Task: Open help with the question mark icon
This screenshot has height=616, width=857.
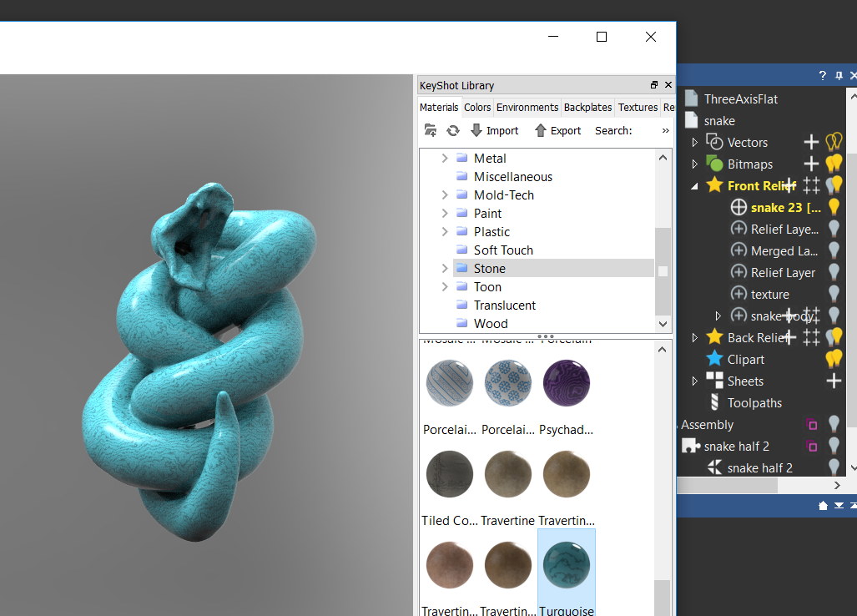Action: click(823, 75)
